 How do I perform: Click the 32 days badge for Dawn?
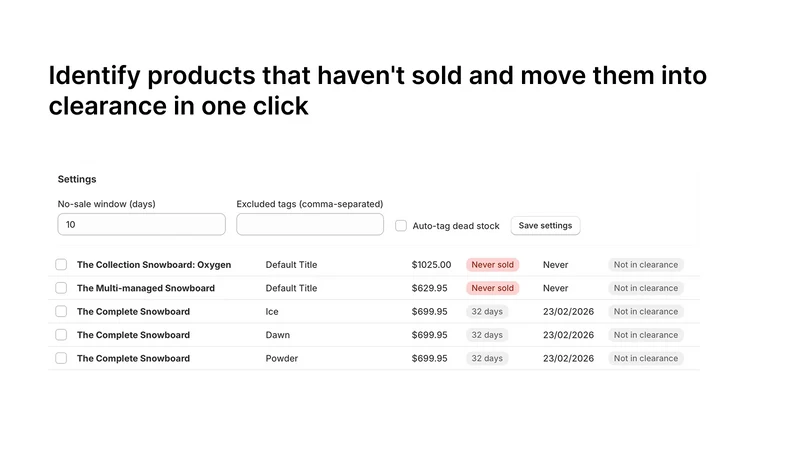tap(487, 335)
